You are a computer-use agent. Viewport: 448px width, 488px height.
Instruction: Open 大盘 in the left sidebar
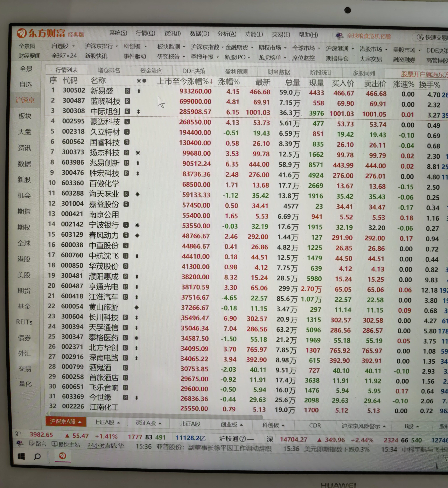[25, 132]
